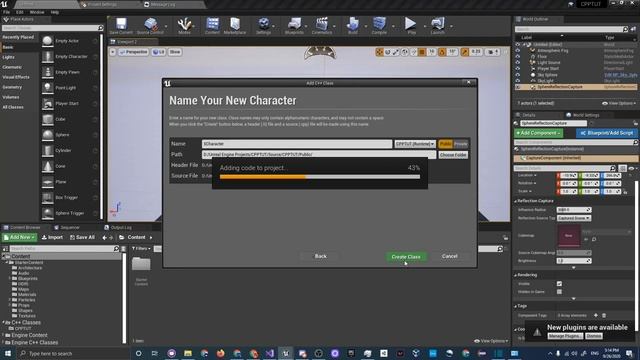The width and height of the screenshot is (640, 360).
Task: Open the Windows Start menu
Action: point(7,353)
